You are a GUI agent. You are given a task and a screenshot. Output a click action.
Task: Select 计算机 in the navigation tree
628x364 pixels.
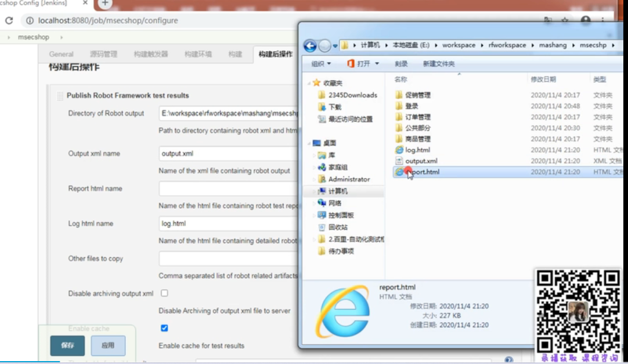pos(333,191)
